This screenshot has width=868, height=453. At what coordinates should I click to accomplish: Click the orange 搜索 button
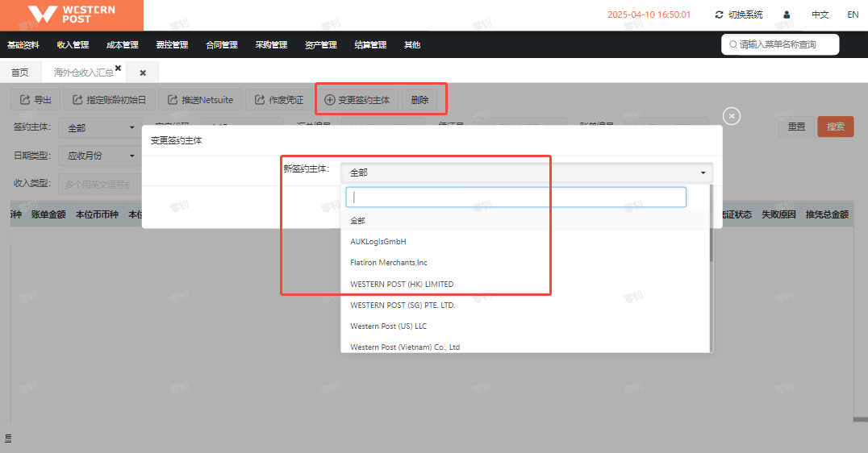coord(836,127)
